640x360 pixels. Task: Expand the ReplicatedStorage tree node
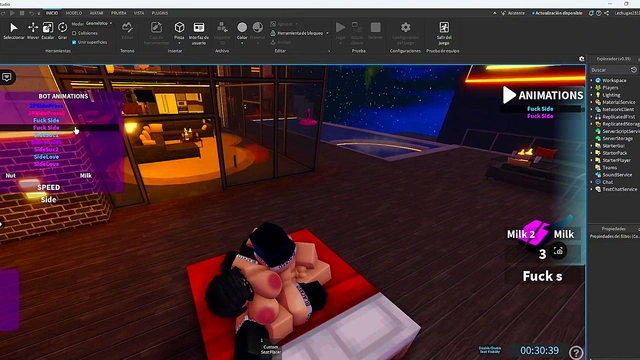tap(591, 124)
